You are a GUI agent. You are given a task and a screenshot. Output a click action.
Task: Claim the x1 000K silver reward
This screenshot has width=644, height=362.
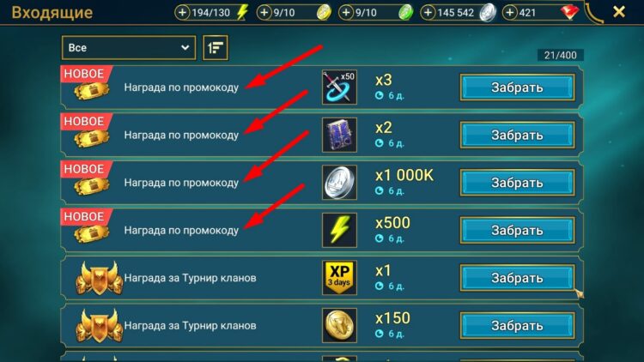pos(517,183)
